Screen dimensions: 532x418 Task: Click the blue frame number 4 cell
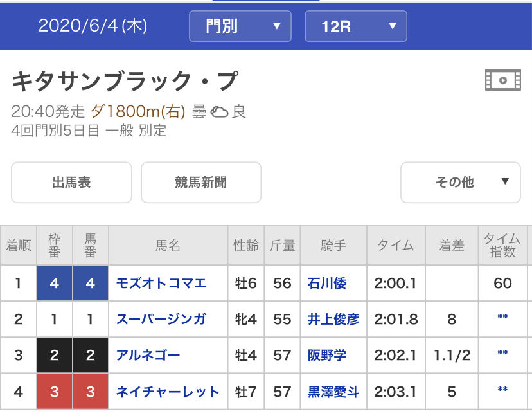55,283
